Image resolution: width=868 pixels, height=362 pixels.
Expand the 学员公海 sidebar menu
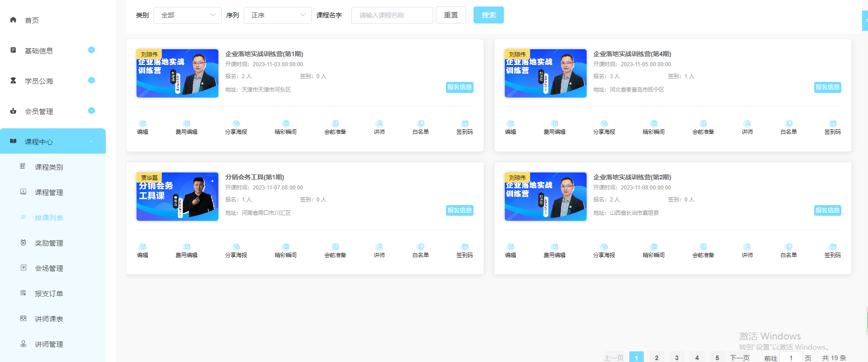[x=53, y=81]
